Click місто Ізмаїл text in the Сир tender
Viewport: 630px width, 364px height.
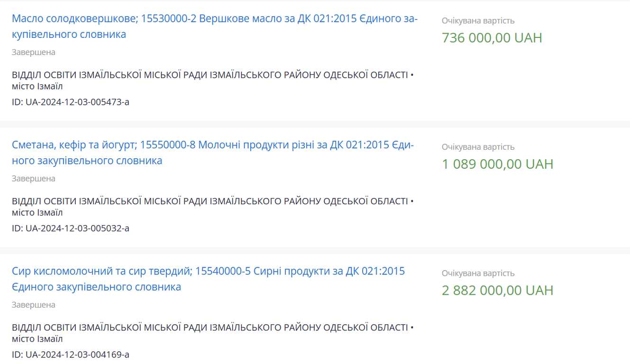click(x=37, y=339)
